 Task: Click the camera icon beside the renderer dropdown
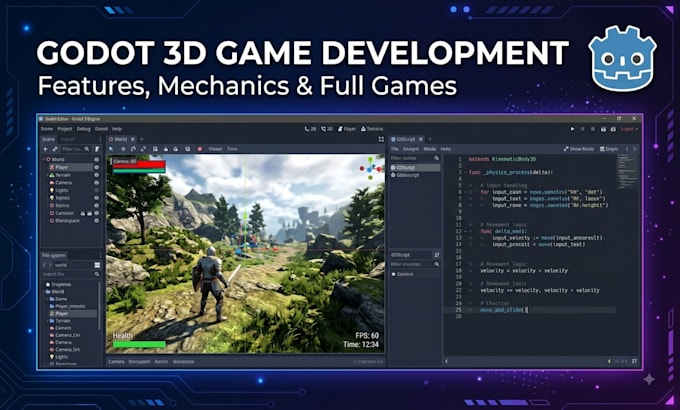tap(613, 129)
